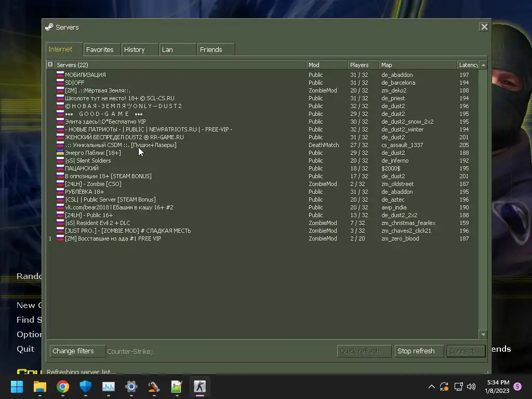Select |sS| Resident Evil 2 + DLC server
Screen dimensions: 532x399
click(262, 223)
